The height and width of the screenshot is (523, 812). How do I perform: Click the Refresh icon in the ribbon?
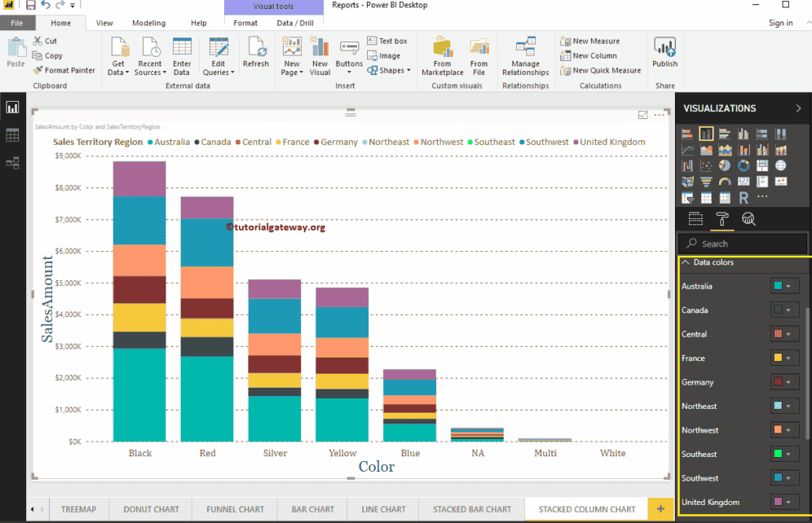[x=256, y=51]
